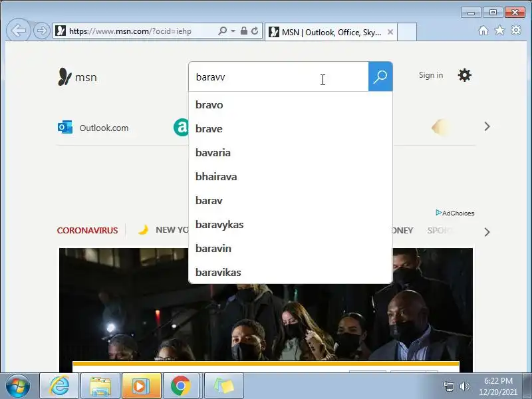Screen dimensions: 532x399
Task: Choose the 'baravin' suggestion
Action: click(291, 248)
